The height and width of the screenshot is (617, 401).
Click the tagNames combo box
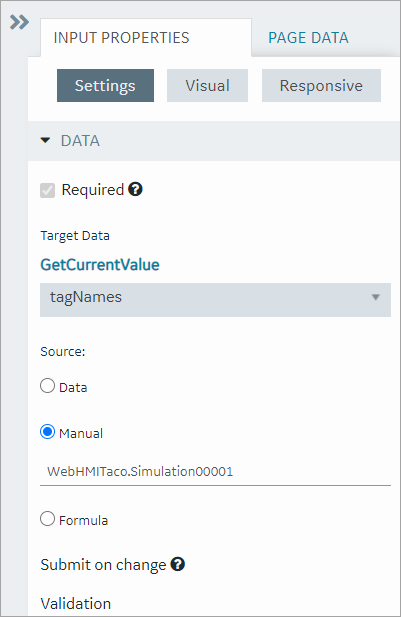[x=215, y=300]
